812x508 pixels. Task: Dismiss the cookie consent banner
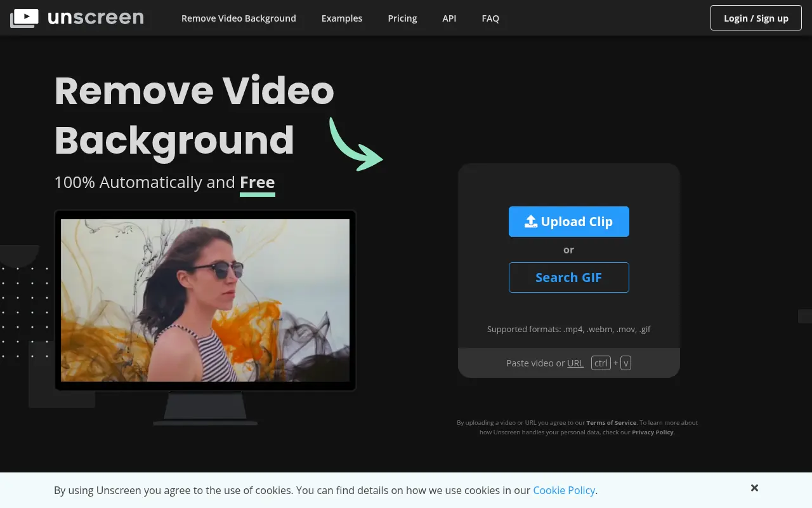[x=754, y=488]
